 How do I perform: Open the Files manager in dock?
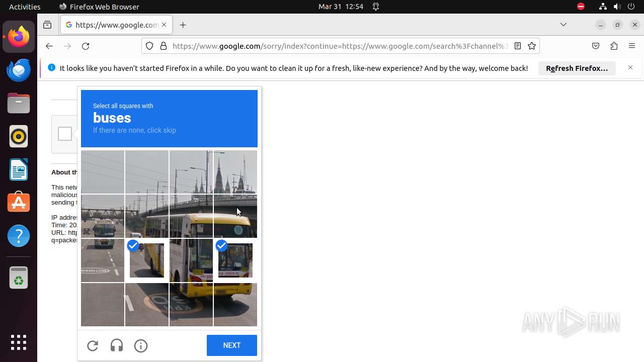tap(19, 103)
